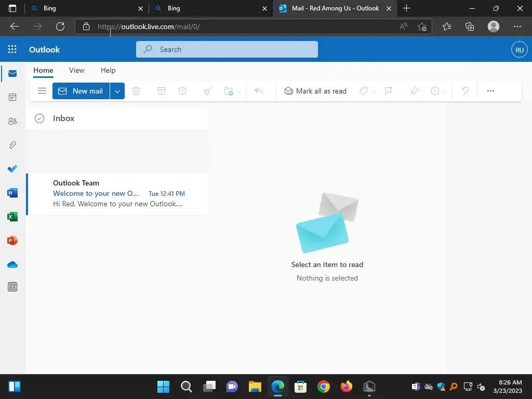This screenshot has width=532, height=399.
Task: Open To Do checkmark app in sidebar
Action: (x=12, y=169)
